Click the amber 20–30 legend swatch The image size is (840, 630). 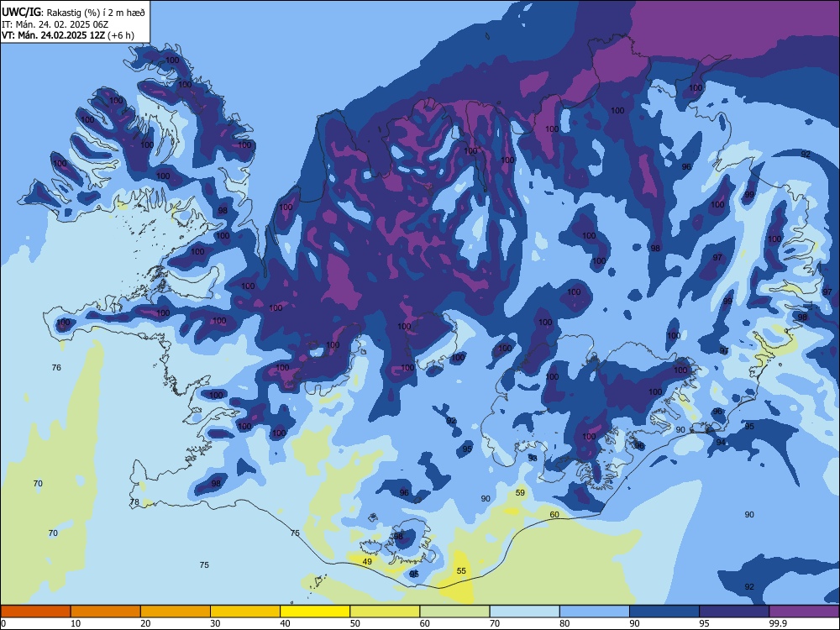click(x=176, y=612)
